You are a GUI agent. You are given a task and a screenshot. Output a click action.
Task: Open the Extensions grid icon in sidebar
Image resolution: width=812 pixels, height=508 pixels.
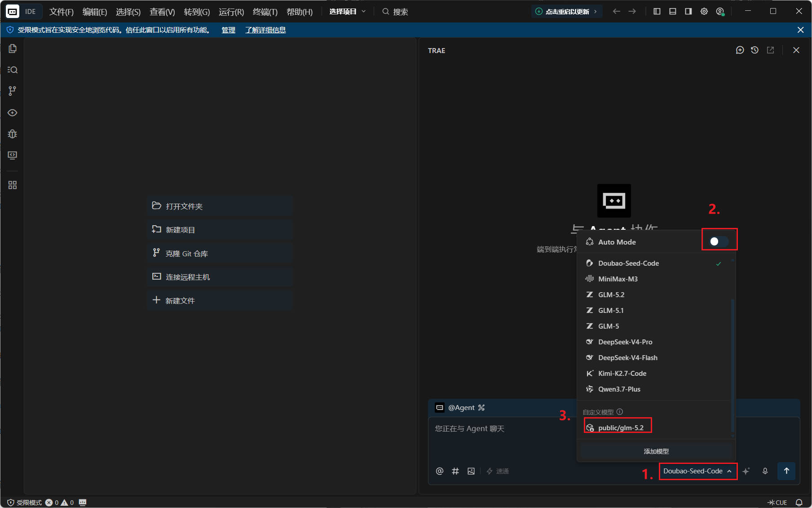point(13,185)
